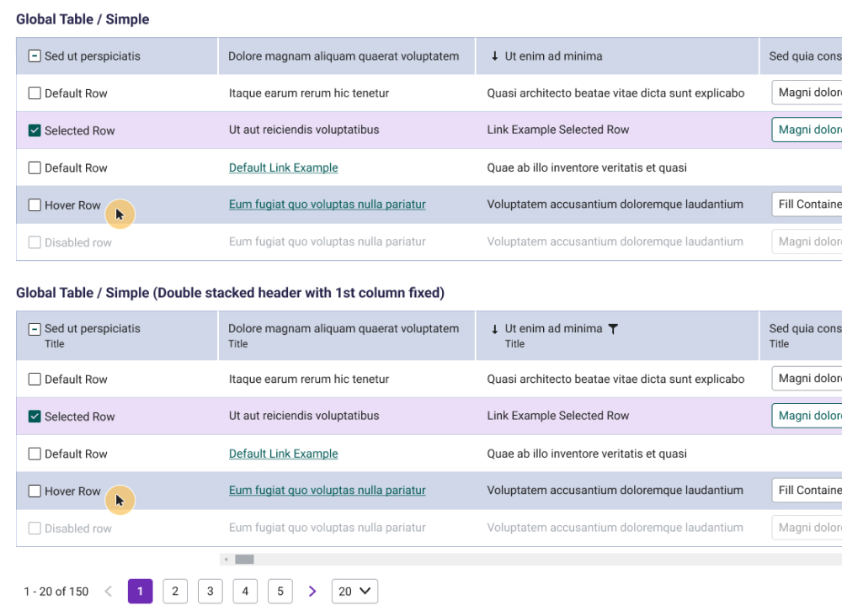Check the Hover Row checkbox in second table
842x616 pixels.
[x=35, y=491]
